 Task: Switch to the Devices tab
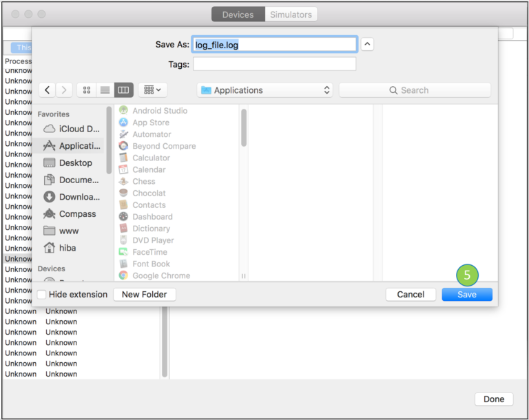pos(238,14)
